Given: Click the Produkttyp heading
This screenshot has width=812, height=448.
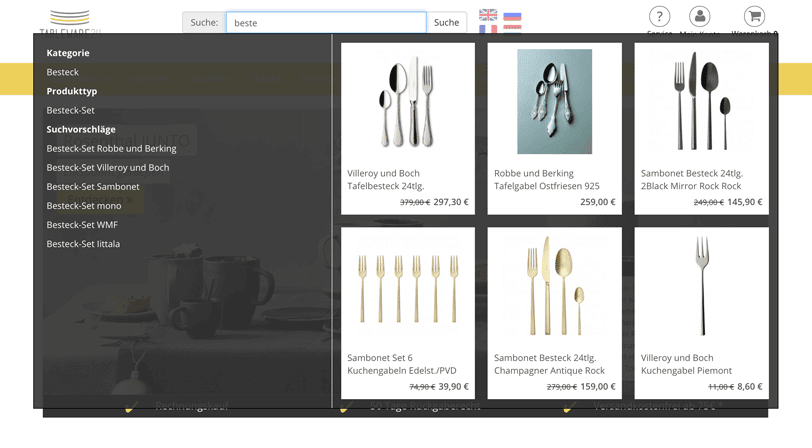Looking at the screenshot, I should (71, 91).
